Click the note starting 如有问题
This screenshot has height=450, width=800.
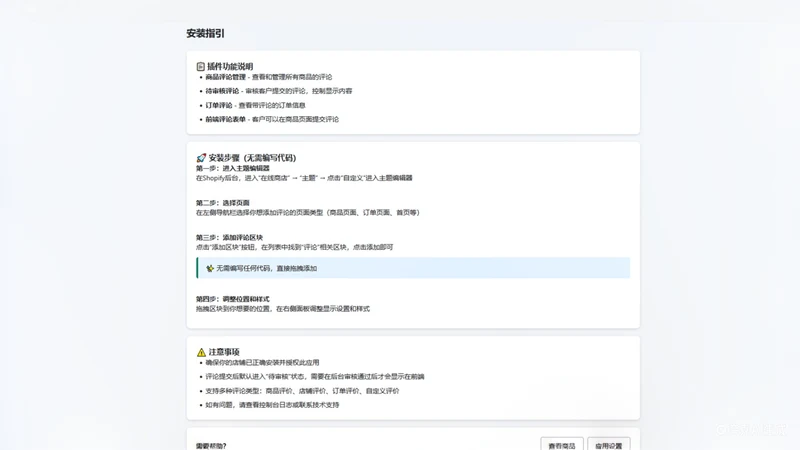coord(272,405)
